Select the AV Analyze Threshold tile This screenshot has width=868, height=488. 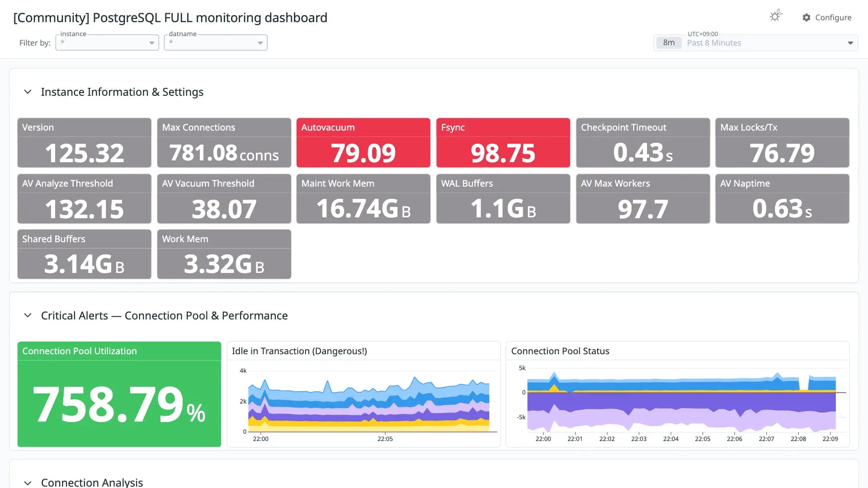click(85, 199)
